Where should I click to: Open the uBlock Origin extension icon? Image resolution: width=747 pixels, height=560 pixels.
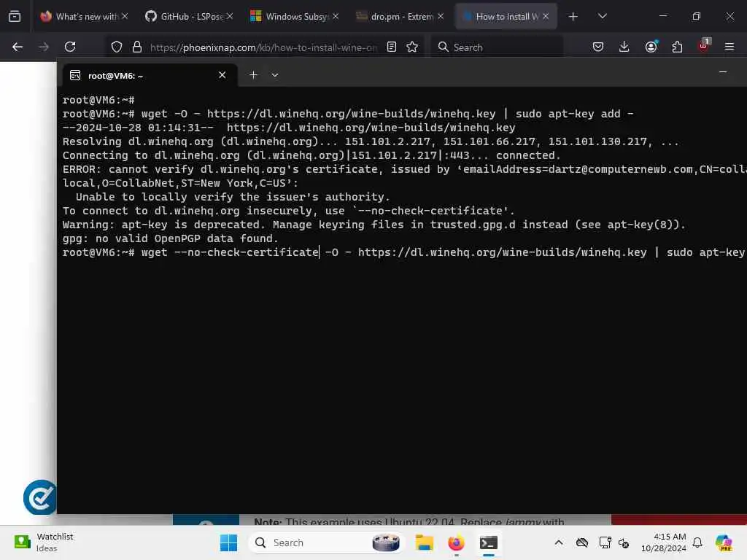coord(704,46)
